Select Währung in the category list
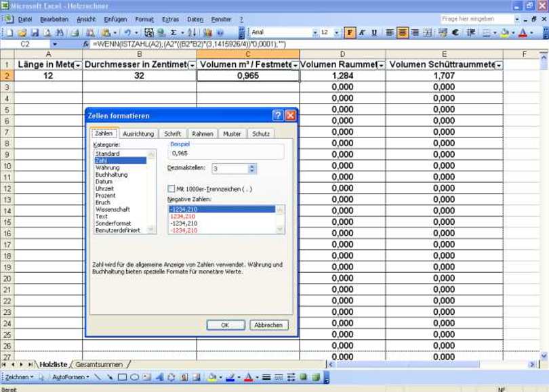Image resolution: width=549 pixels, height=392 pixels. point(107,168)
